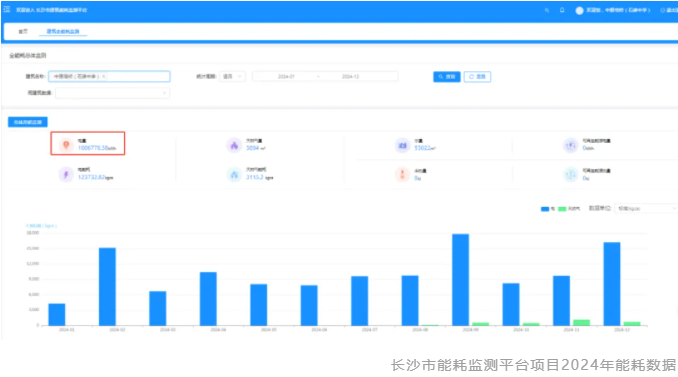This screenshot has height=377, width=678.
Task: Click the tallest blue bar for 2024-09
Action: [x=461, y=280]
